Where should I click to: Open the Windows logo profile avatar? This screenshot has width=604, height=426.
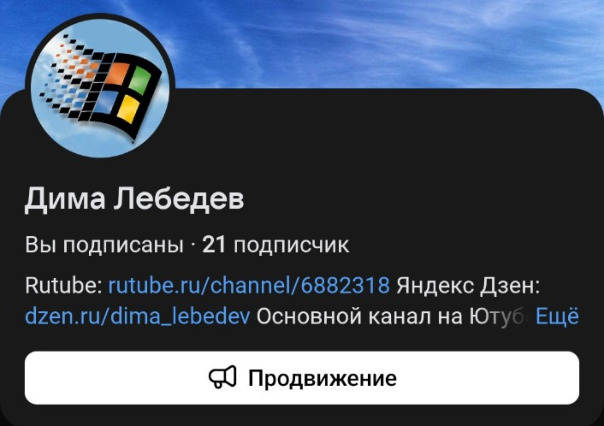point(100,87)
